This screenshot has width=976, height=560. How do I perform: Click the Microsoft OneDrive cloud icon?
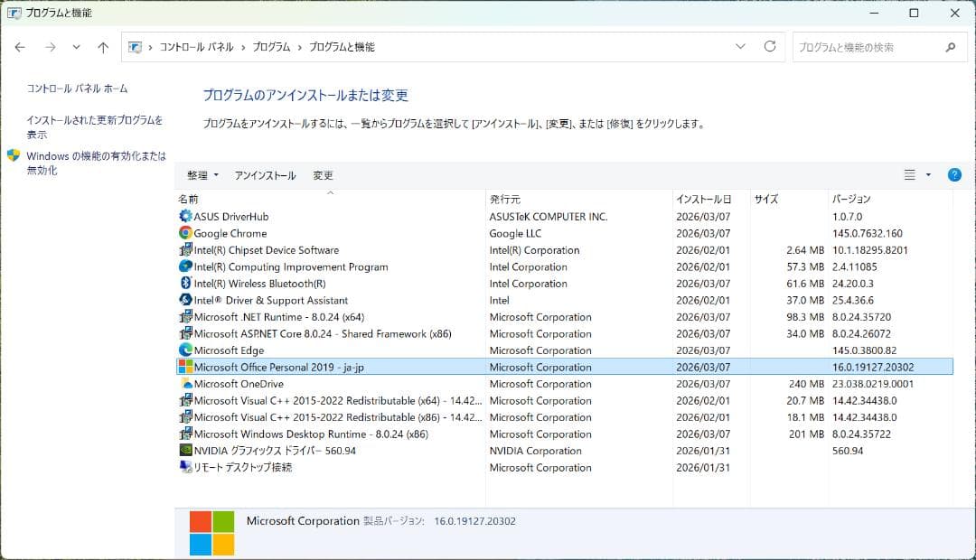click(x=185, y=384)
